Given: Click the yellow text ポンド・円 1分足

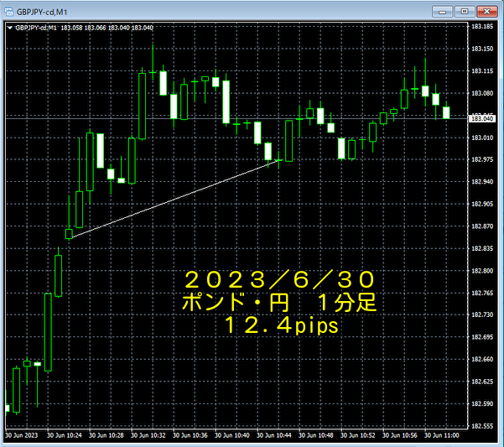Looking at the screenshot, I should (279, 303).
